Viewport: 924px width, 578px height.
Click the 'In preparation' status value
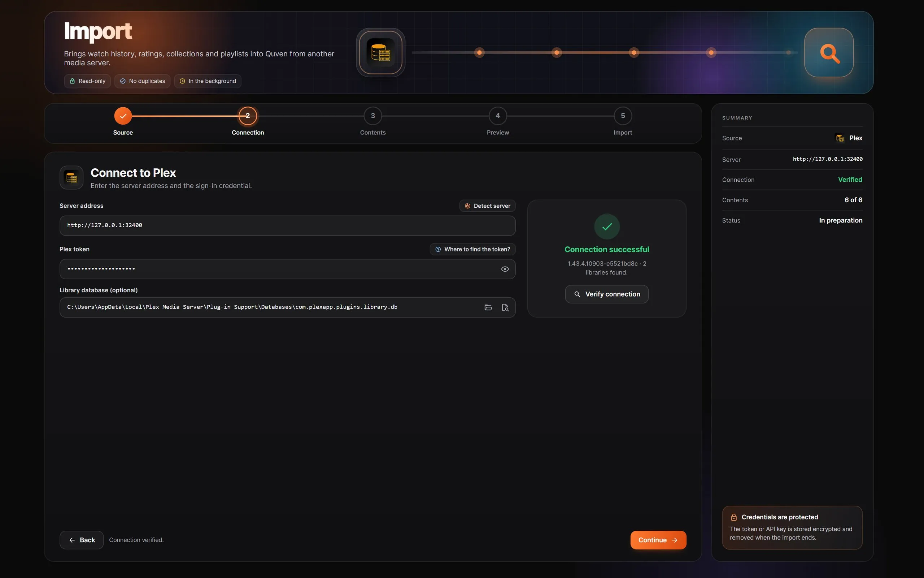[x=840, y=221]
